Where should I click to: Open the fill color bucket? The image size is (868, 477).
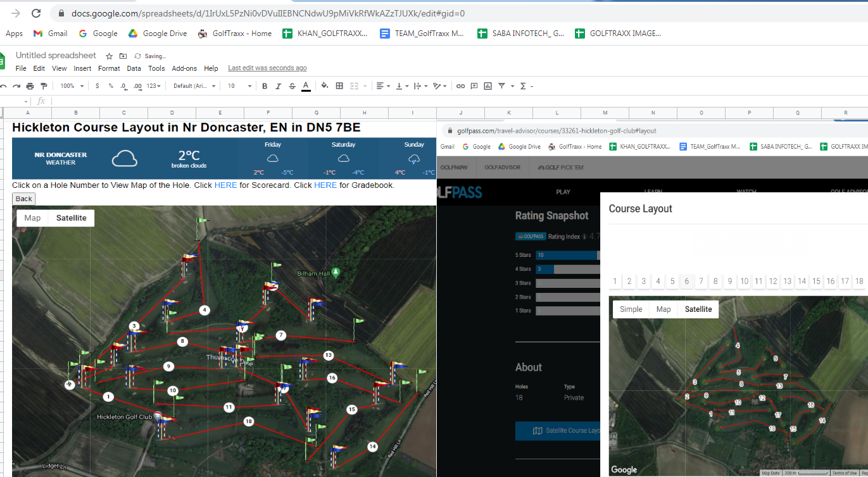(325, 86)
